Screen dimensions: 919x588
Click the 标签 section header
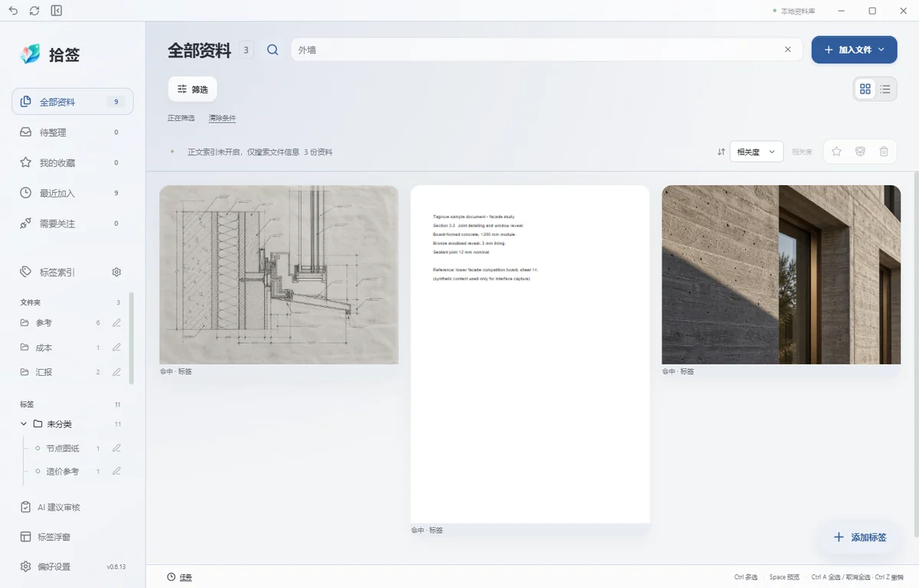[x=27, y=404]
